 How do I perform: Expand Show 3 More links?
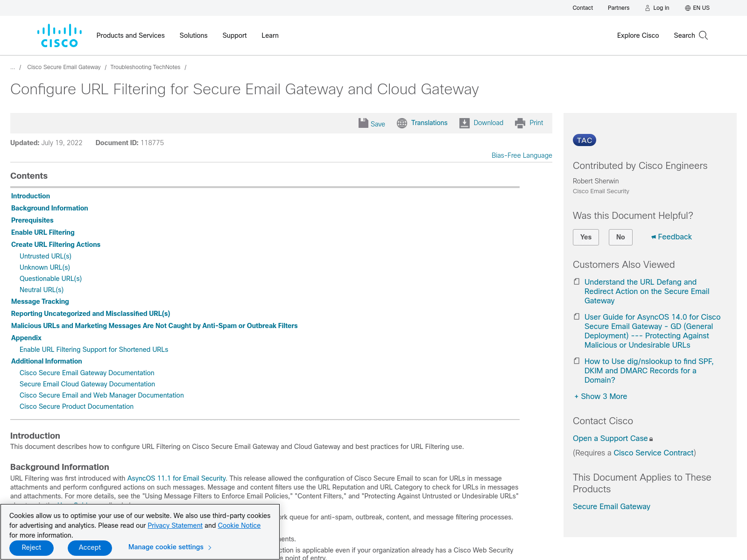601,396
